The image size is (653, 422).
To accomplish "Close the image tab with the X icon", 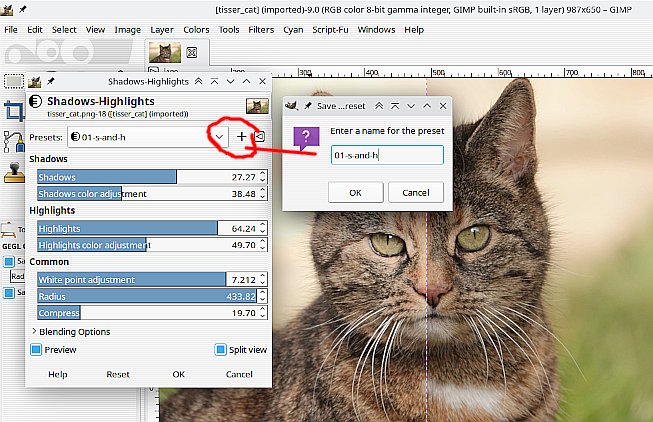I will [x=192, y=52].
